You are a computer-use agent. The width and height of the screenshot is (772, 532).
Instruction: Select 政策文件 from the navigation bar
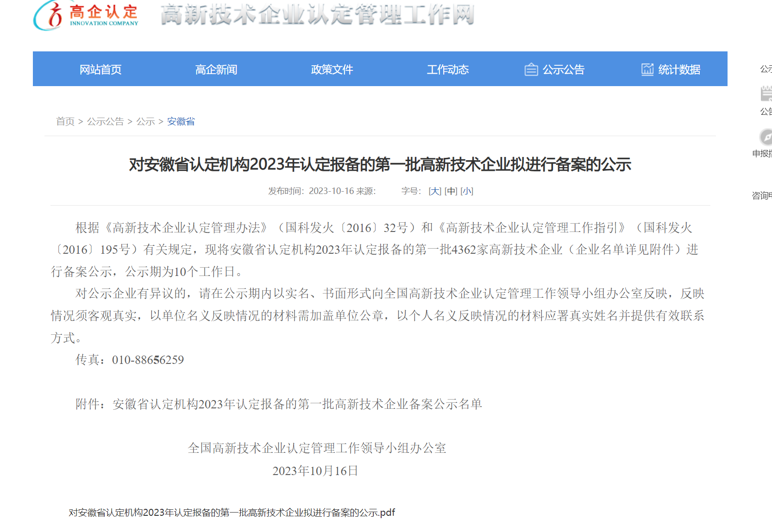click(x=332, y=69)
